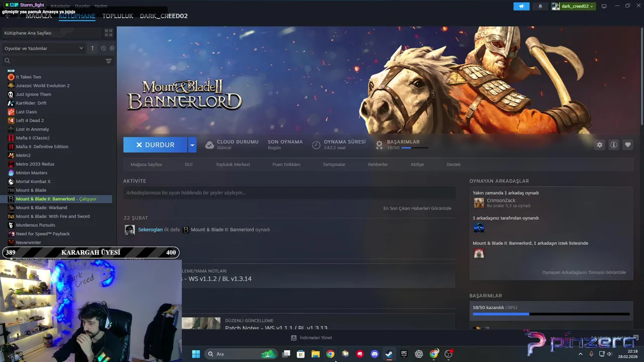Viewport: 644px width, 362px height.
Task: Open Mağaza Sayfası tab
Action: 146,164
